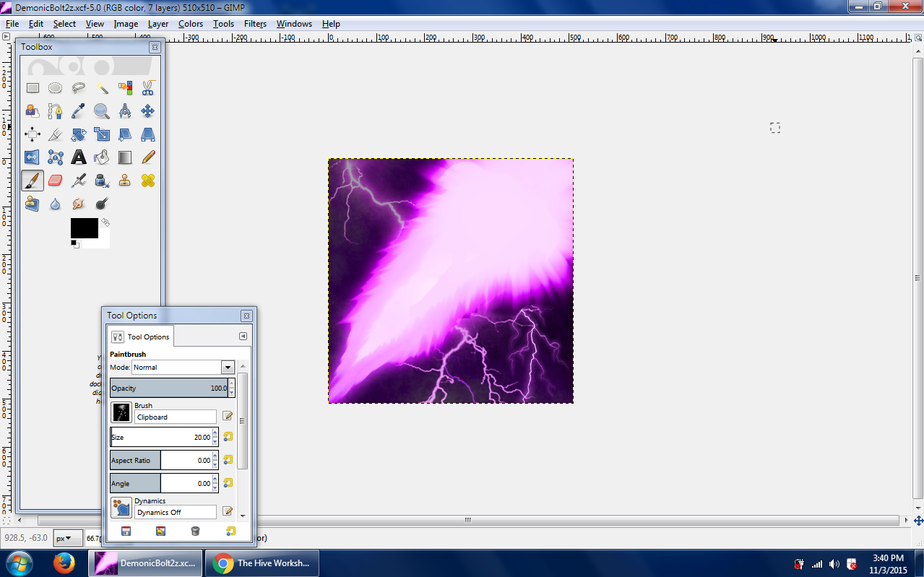Select the Color Picker eyedropper tool

tap(79, 111)
